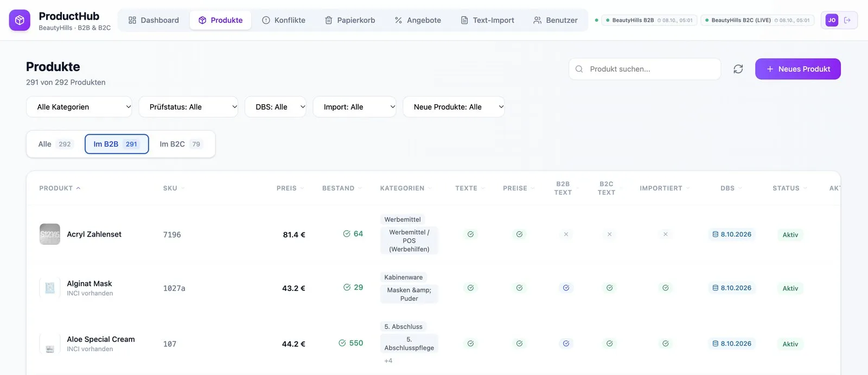Image resolution: width=868 pixels, height=375 pixels.
Task: Click the Produkt suchen search field
Action: (x=645, y=69)
